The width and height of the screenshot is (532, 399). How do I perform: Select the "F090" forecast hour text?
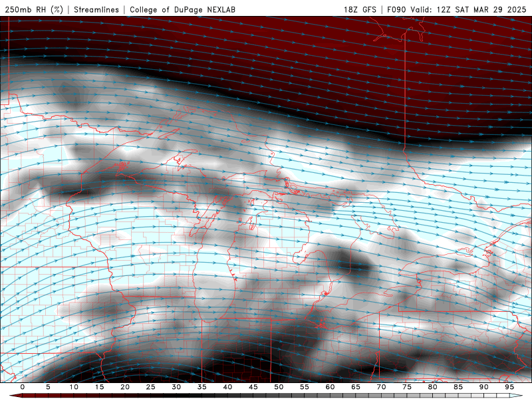[x=396, y=9]
